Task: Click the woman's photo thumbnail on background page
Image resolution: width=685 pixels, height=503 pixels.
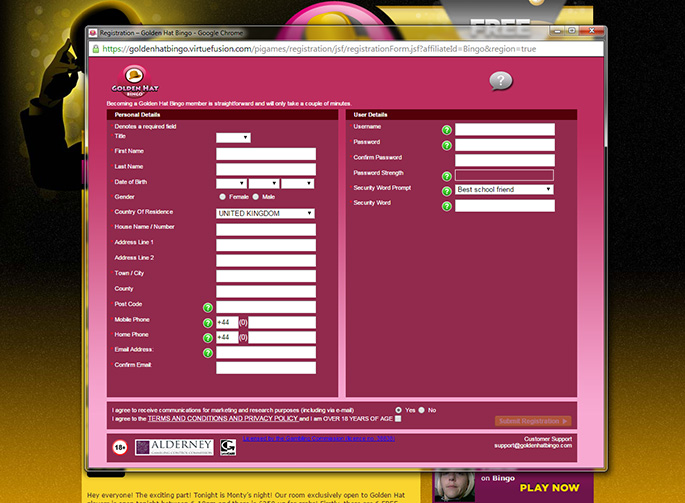Action: 454,487
